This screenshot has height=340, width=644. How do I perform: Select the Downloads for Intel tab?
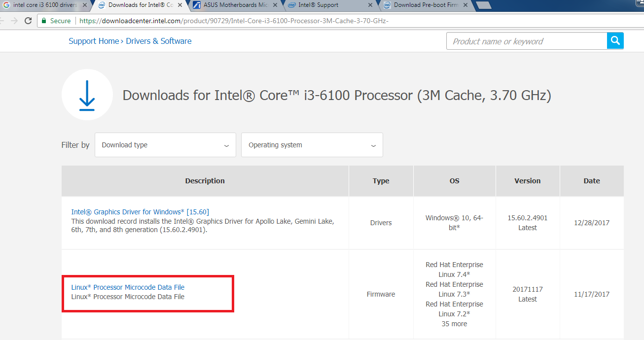click(140, 5)
